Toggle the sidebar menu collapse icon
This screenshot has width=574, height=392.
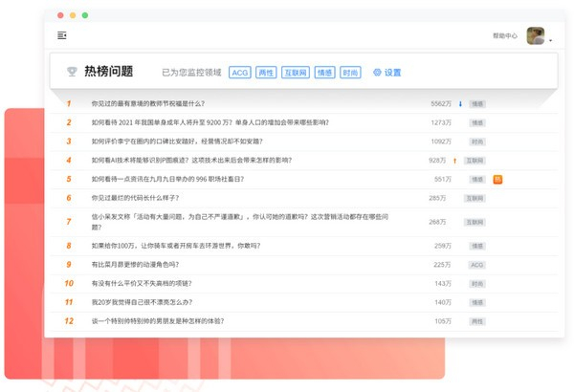[62, 35]
